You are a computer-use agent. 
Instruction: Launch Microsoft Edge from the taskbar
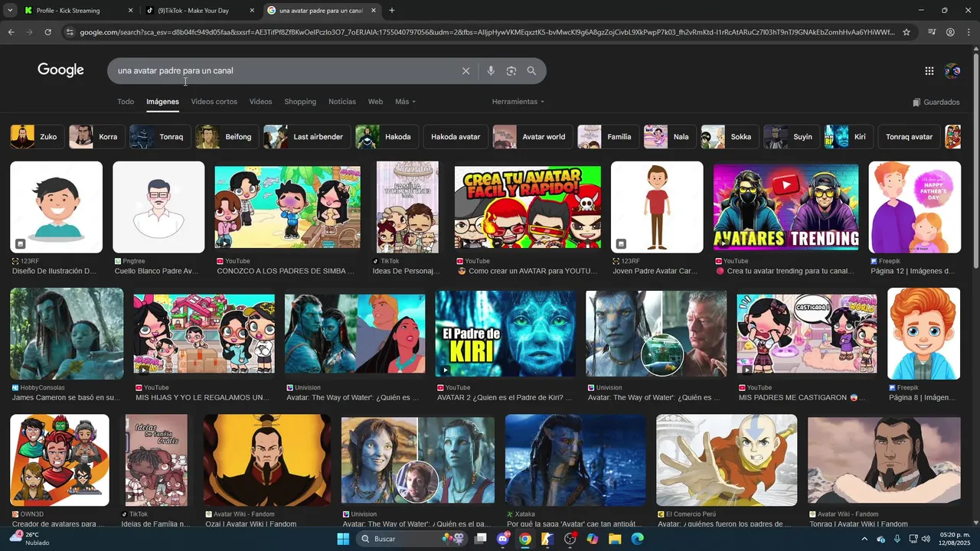[637, 539]
